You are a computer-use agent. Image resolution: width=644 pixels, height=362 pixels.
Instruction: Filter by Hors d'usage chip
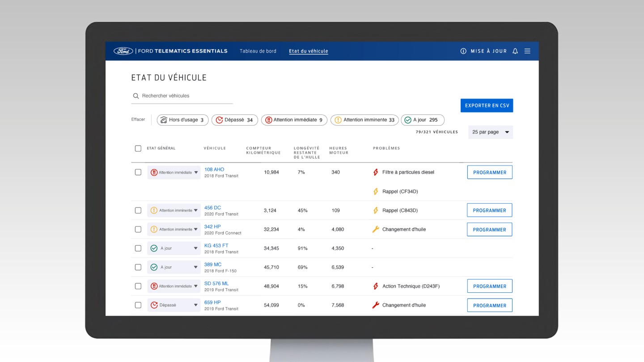click(x=182, y=120)
